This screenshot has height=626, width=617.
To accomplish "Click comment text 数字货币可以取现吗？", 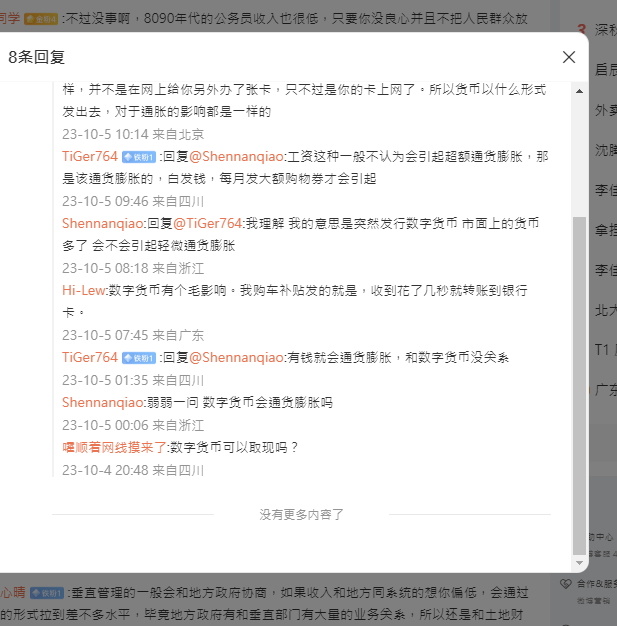I will (x=234, y=448).
